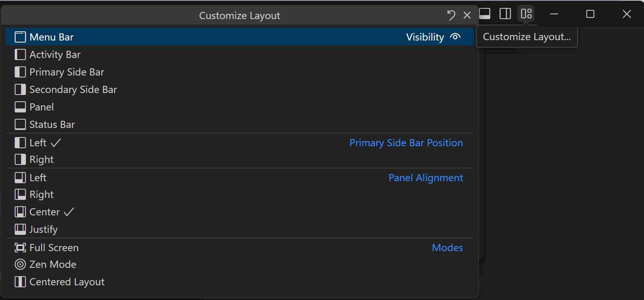Toggle Menu Bar visibility with the eye icon
Viewport: 644px width, 300px height.
(x=455, y=37)
